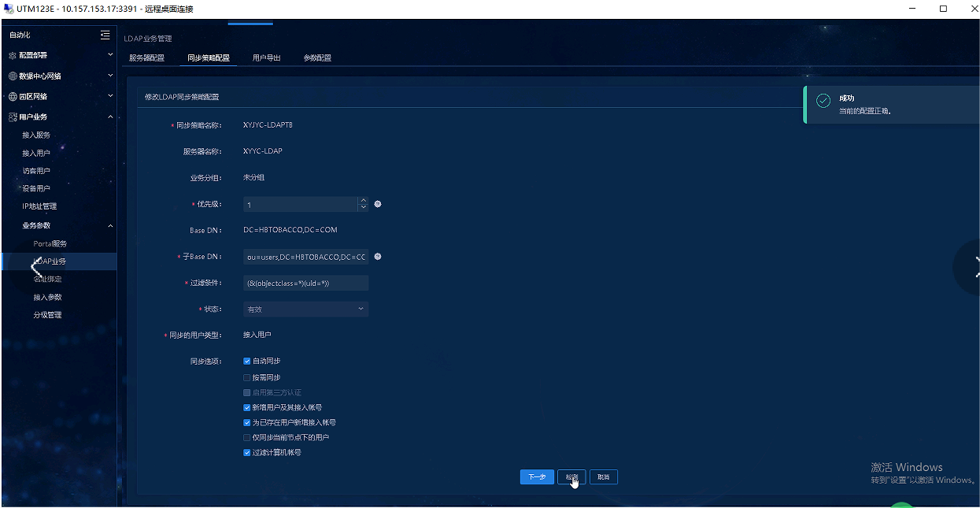The width and height of the screenshot is (980, 508).
Task: Open 分级管理 in the sidebar
Action: pyautogui.click(x=47, y=315)
